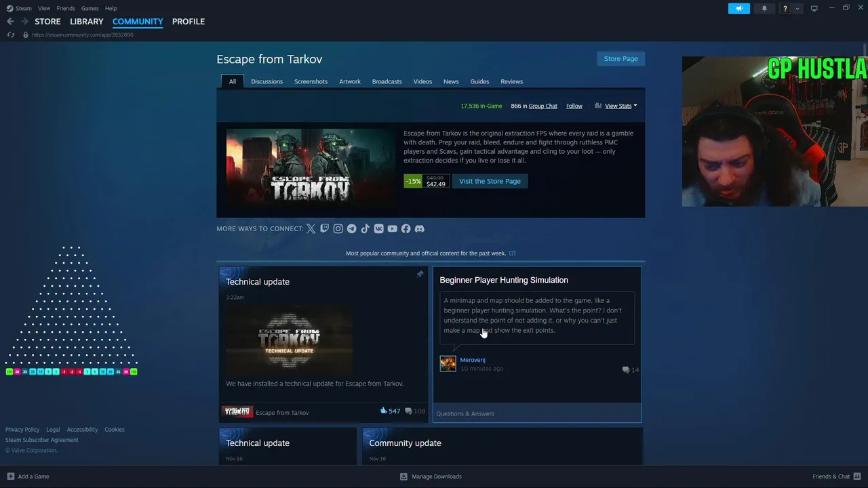The width and height of the screenshot is (868, 488).
Task: Go forward with the right arrow
Action: click(x=25, y=22)
